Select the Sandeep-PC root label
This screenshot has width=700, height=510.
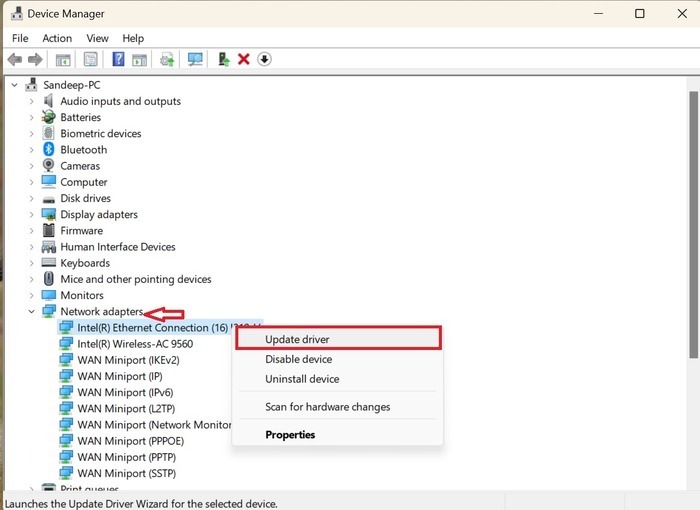(x=71, y=85)
